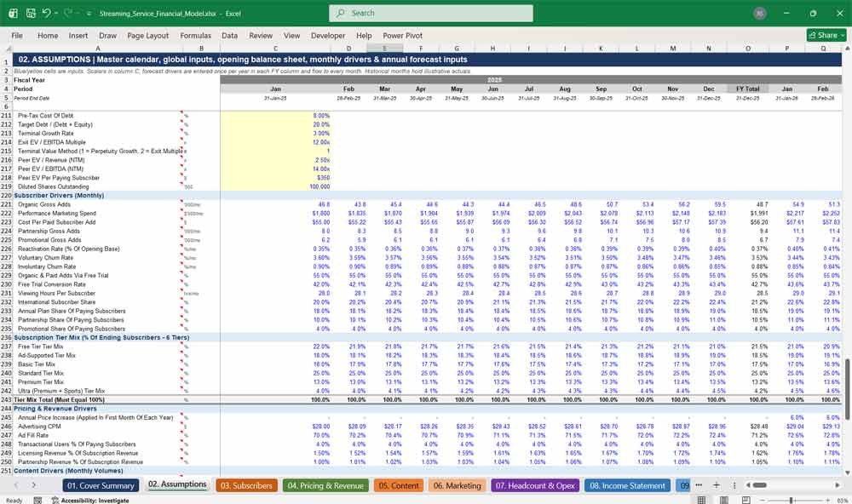Go to previous sheet with left arrow
The height and width of the screenshot is (504, 852).
pyautogui.click(x=15, y=485)
